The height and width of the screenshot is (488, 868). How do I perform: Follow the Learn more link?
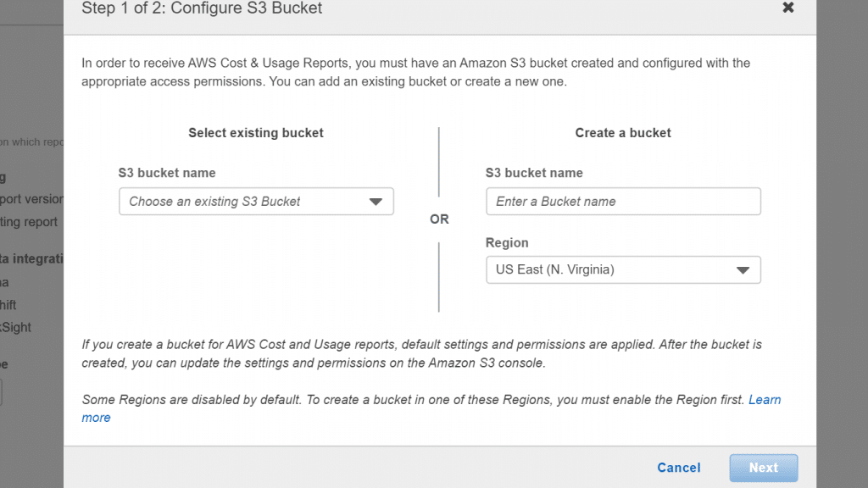pyautogui.click(x=765, y=400)
